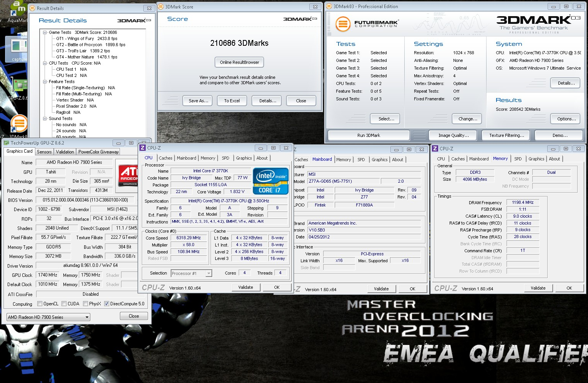Click the 210686 3DMarks score text

point(239,43)
